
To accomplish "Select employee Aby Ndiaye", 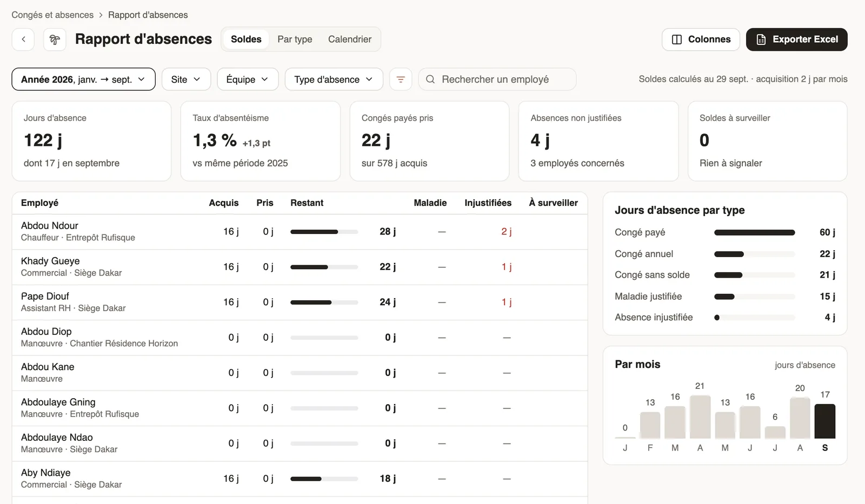I will point(300,479).
